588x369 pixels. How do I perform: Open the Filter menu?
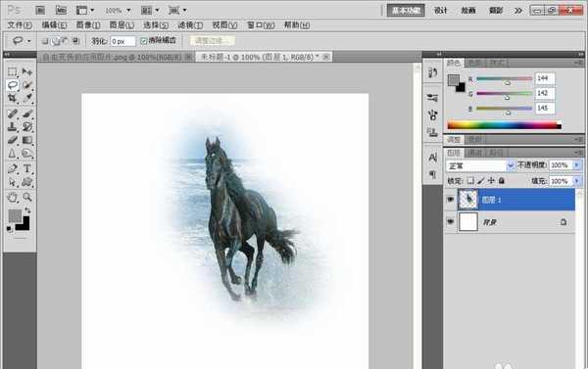click(x=190, y=25)
